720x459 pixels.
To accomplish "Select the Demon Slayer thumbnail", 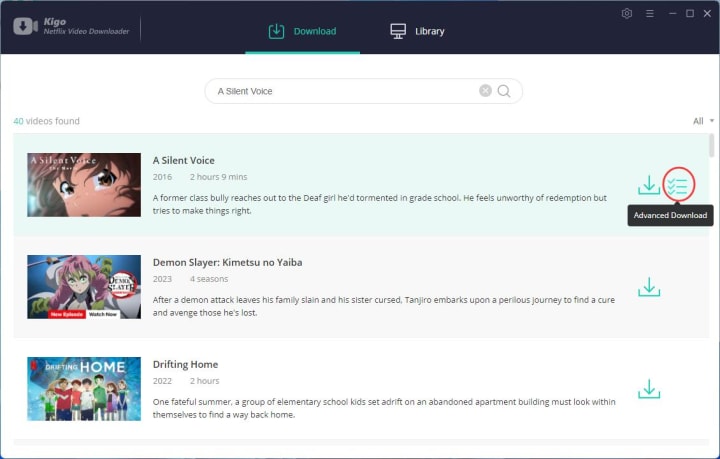I will click(84, 287).
